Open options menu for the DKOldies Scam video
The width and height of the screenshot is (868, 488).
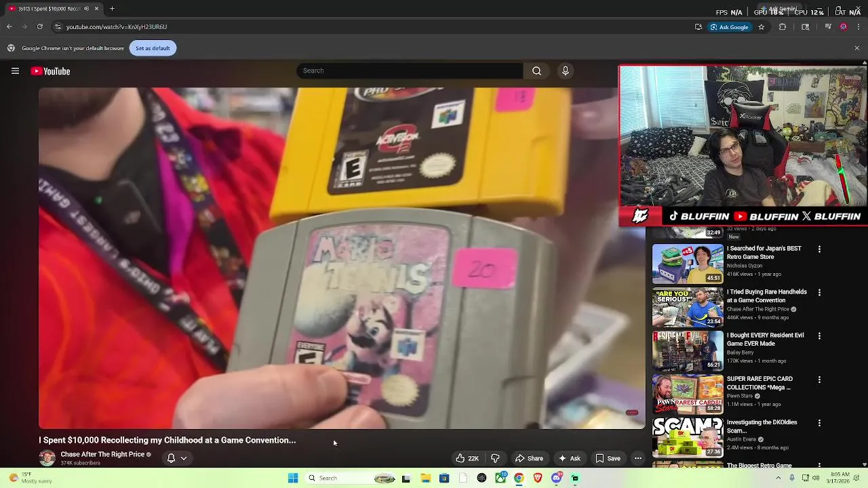pos(819,423)
